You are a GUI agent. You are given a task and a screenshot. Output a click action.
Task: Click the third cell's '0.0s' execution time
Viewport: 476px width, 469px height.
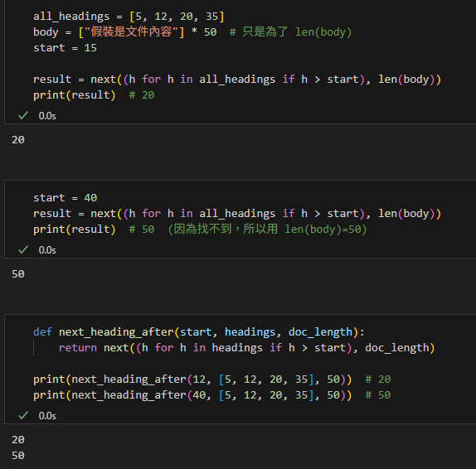pos(47,416)
